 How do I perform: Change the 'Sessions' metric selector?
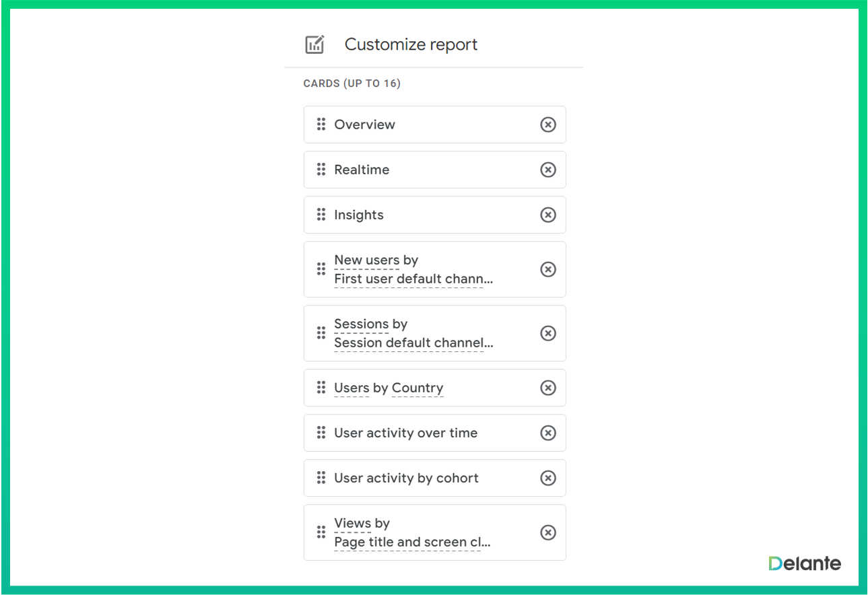click(362, 324)
